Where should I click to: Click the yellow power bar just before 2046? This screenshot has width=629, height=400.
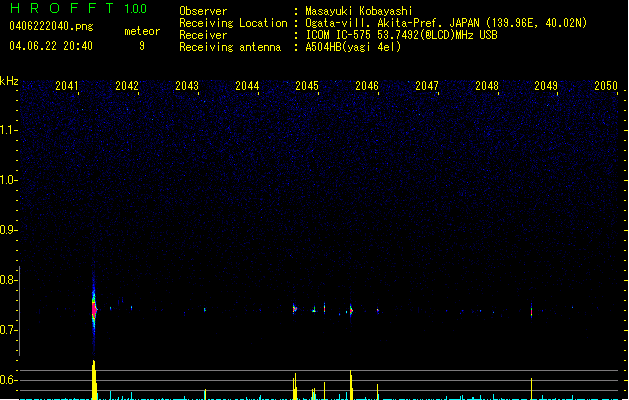point(351,385)
